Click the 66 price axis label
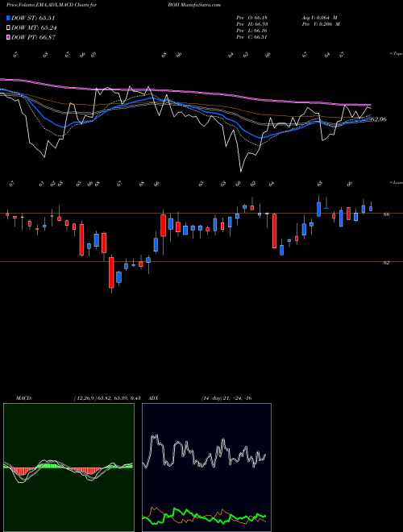Viewport: 403px width, 532px height. coord(386,214)
